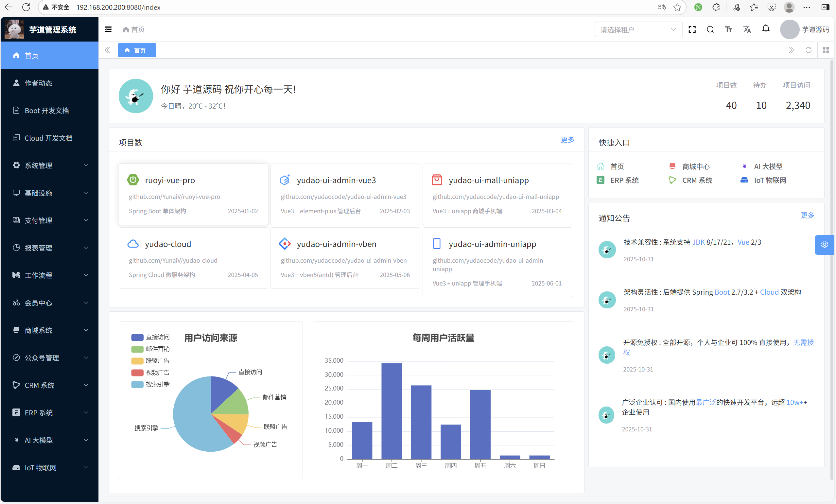
Task: Refresh the current tab page
Action: (808, 50)
